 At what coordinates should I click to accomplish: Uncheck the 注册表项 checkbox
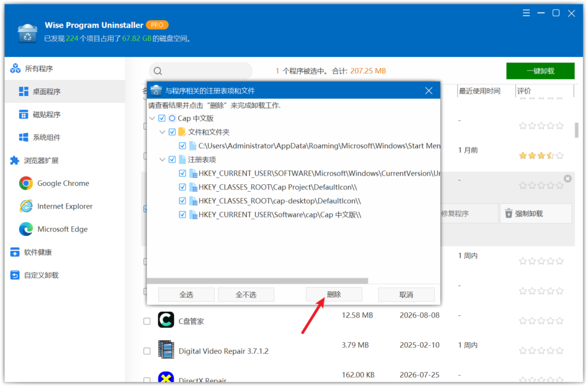[172, 160]
